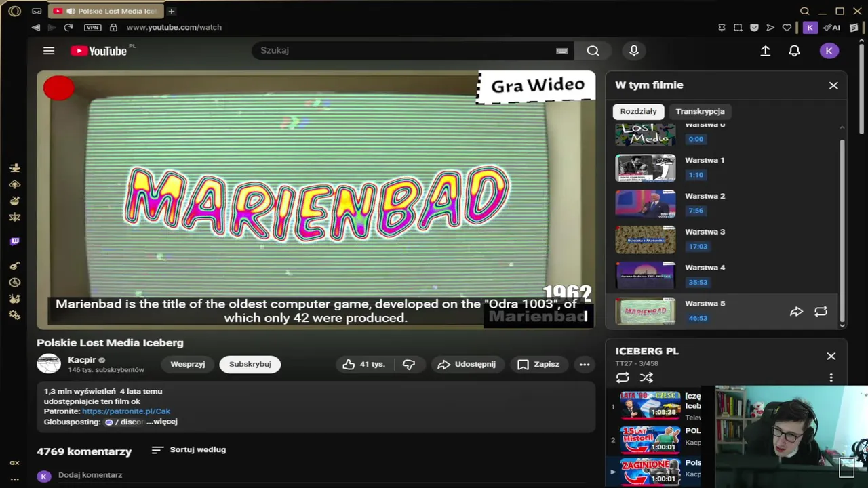Click the pinboard pin icon in toolbar
The width and height of the screenshot is (868, 488).
pos(722,28)
